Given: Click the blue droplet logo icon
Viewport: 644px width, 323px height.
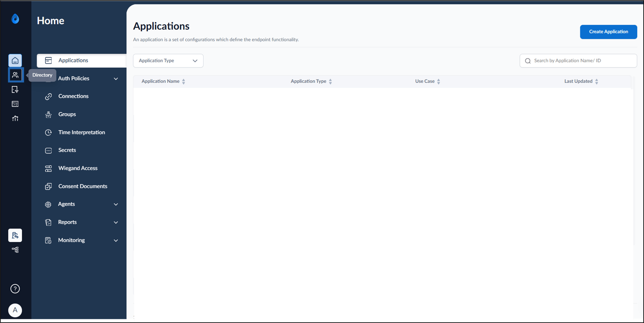Looking at the screenshot, I should [x=15, y=19].
